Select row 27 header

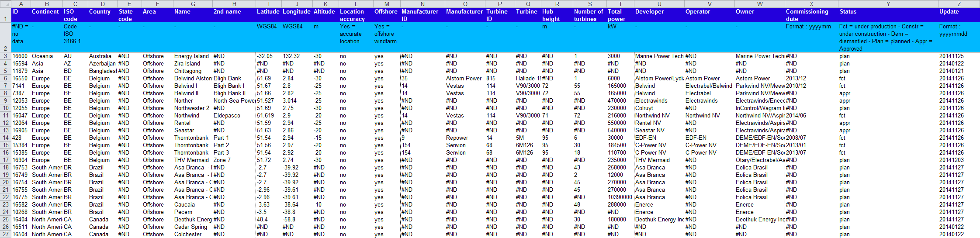[5, 235]
